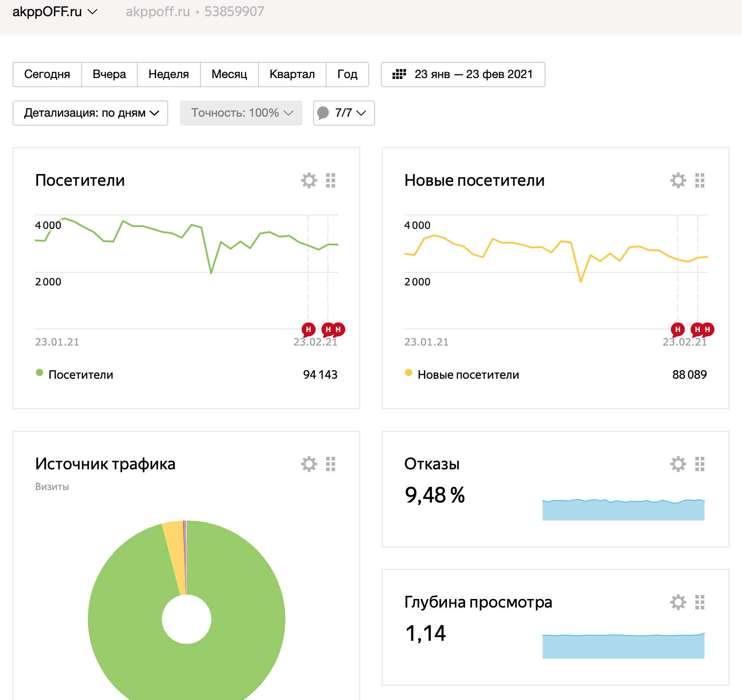Screen dimensions: 742x700
Task: Open settings gear of Отказы widget
Action: pos(678,464)
